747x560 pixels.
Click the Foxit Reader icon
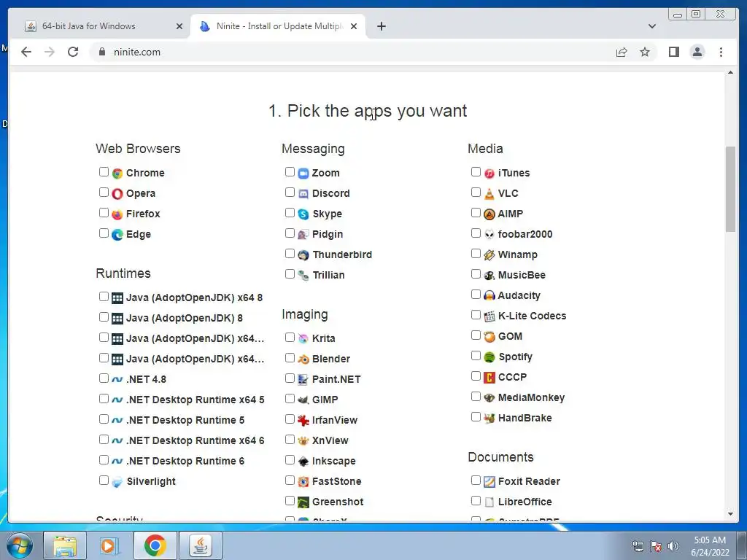pyautogui.click(x=489, y=482)
